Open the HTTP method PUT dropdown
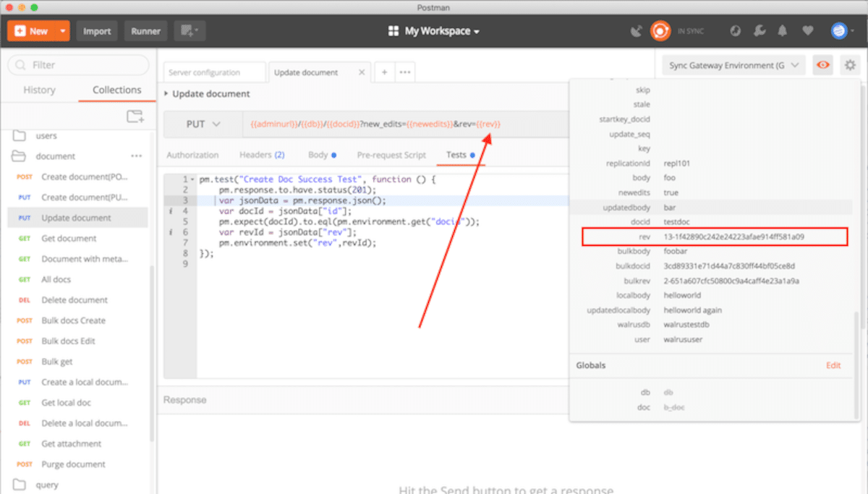The image size is (868, 494). [204, 124]
